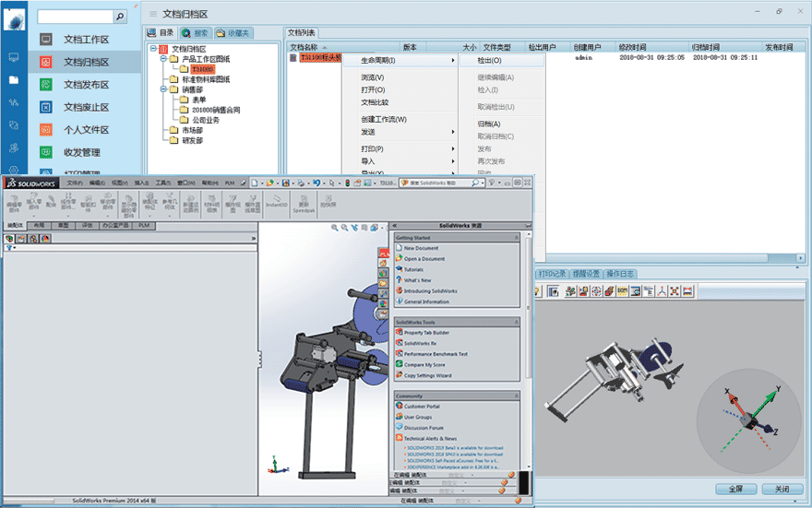The height and width of the screenshot is (508, 812).
Task: Open the Customer Portal link
Action: pos(422,407)
